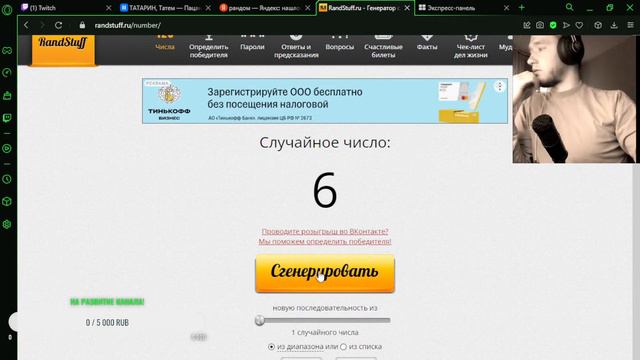Open the extensions cube icon in toolbar
The image size is (640, 360).
click(x=598, y=25)
